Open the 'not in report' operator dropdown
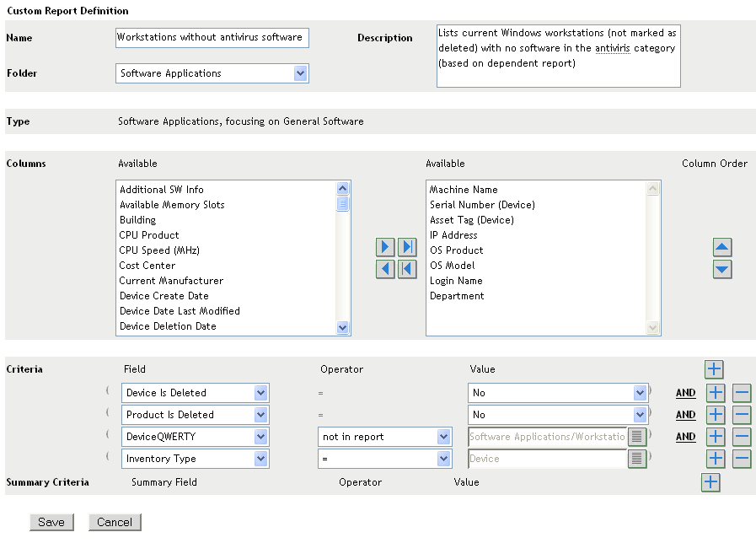 pyautogui.click(x=444, y=437)
